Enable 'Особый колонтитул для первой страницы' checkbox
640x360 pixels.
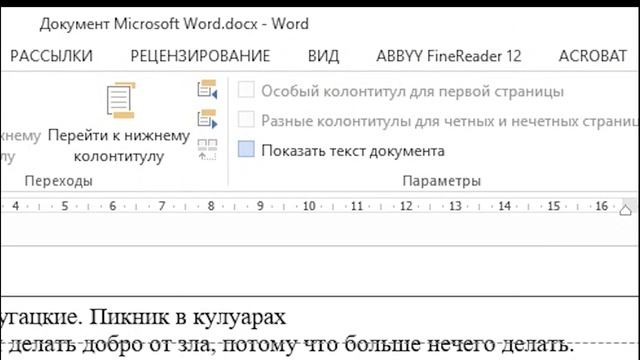pos(246,90)
